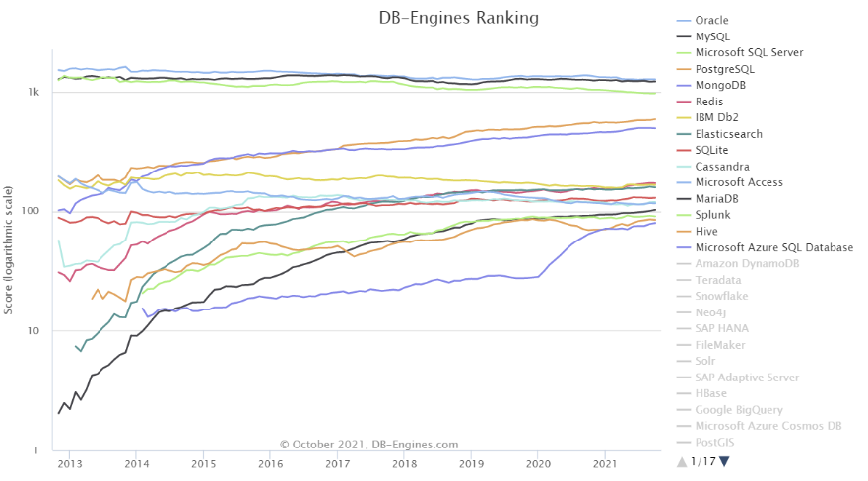Click the DB-Engines Ranking chart title

(458, 18)
